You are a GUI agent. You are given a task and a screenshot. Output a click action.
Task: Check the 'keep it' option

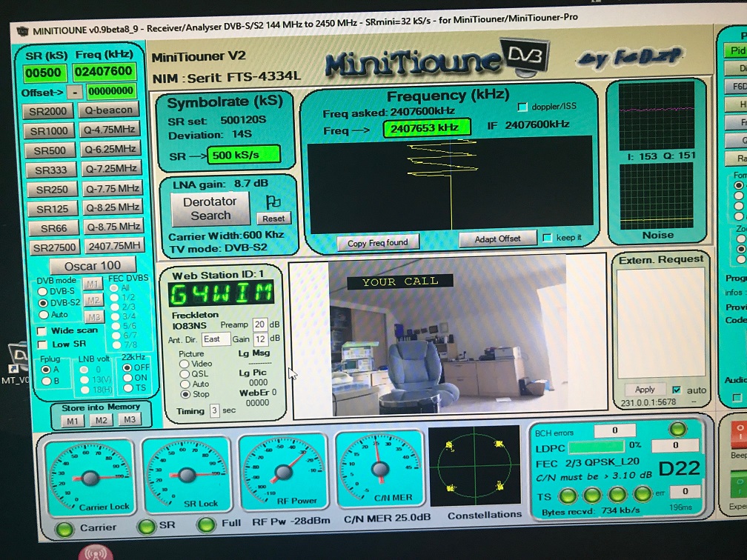(548, 238)
